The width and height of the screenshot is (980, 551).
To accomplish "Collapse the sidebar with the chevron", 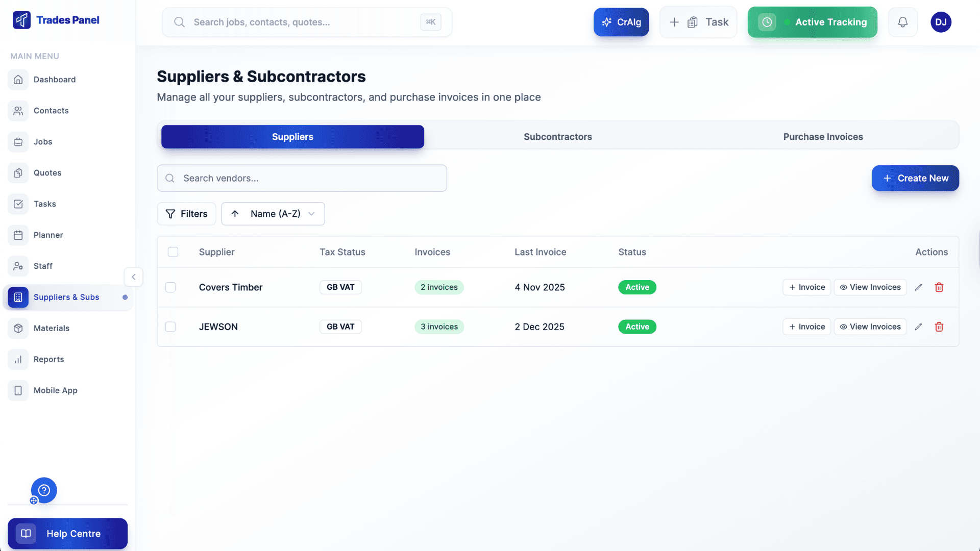I will coord(134,277).
